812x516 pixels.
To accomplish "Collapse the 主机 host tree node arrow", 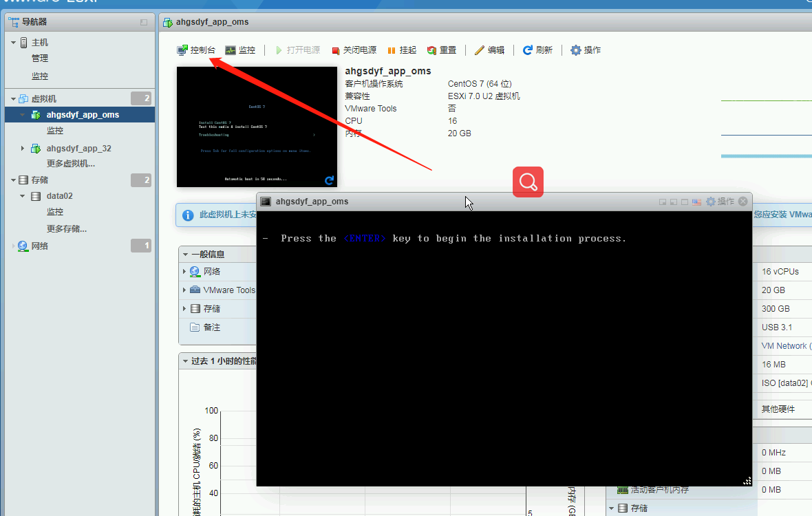I will pyautogui.click(x=14, y=43).
